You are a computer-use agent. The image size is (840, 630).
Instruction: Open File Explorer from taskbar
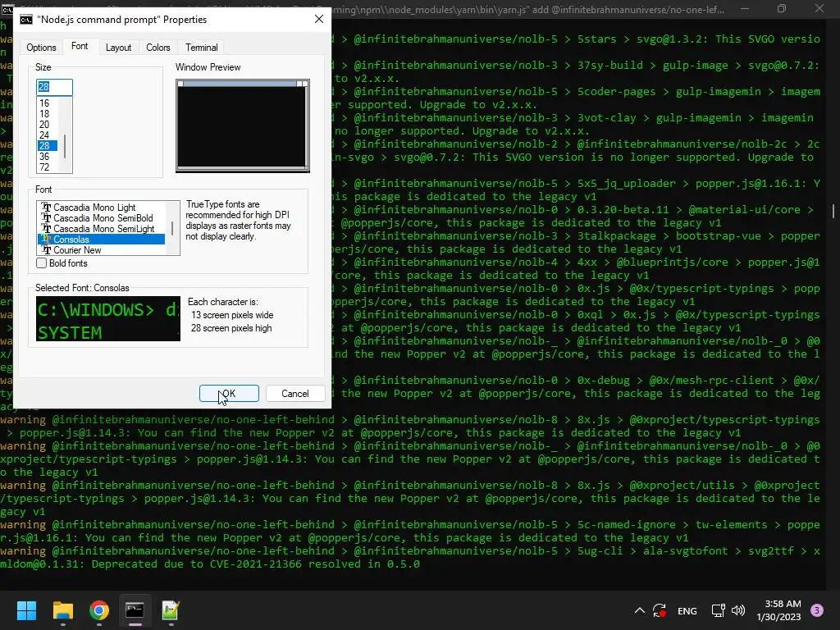(x=62, y=610)
